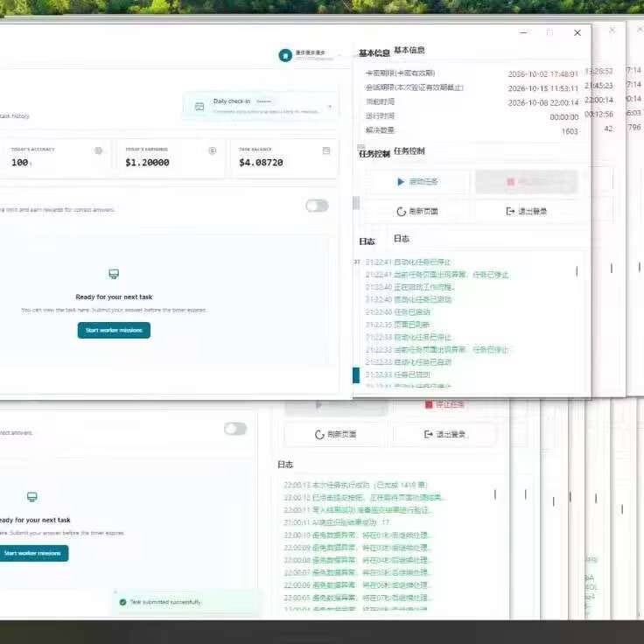Dismiss the Task submitted successfully toast

[115, 591]
